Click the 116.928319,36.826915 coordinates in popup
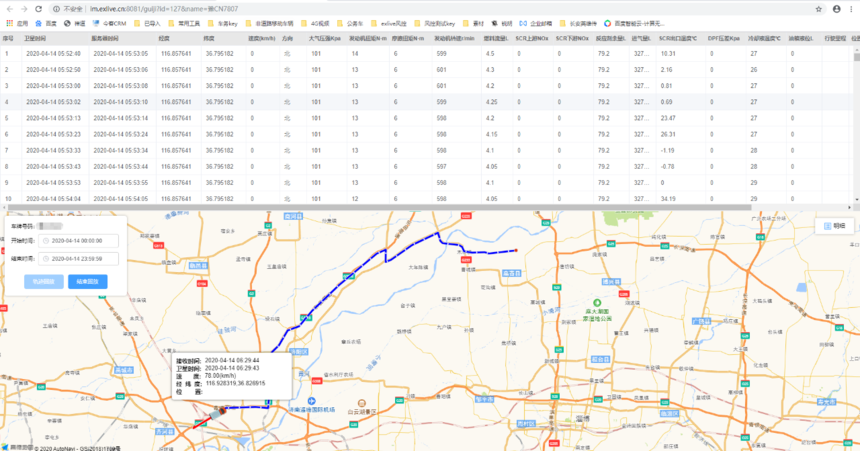The width and height of the screenshot is (860, 451). [235, 384]
